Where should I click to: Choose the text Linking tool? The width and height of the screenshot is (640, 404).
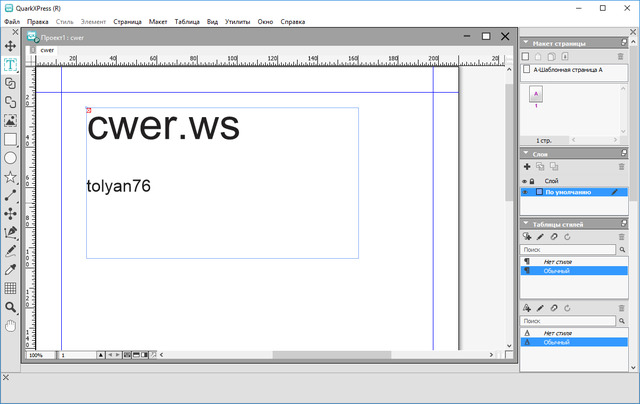pos(10,83)
